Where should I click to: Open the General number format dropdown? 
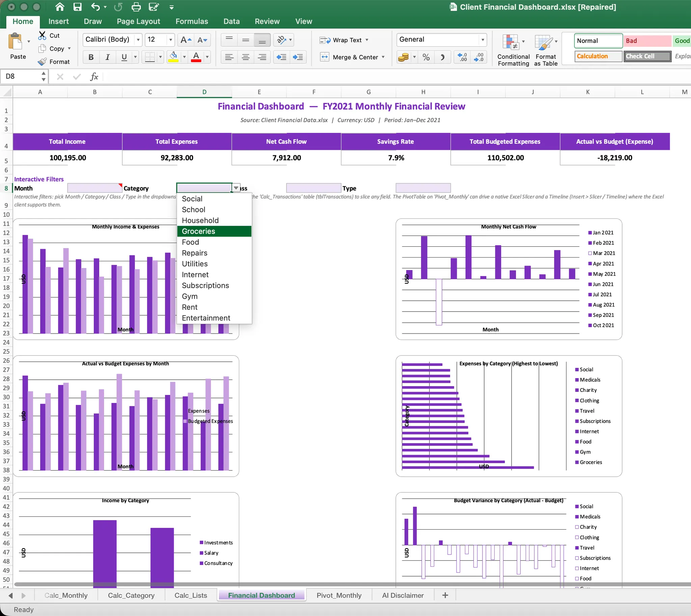(x=482, y=40)
